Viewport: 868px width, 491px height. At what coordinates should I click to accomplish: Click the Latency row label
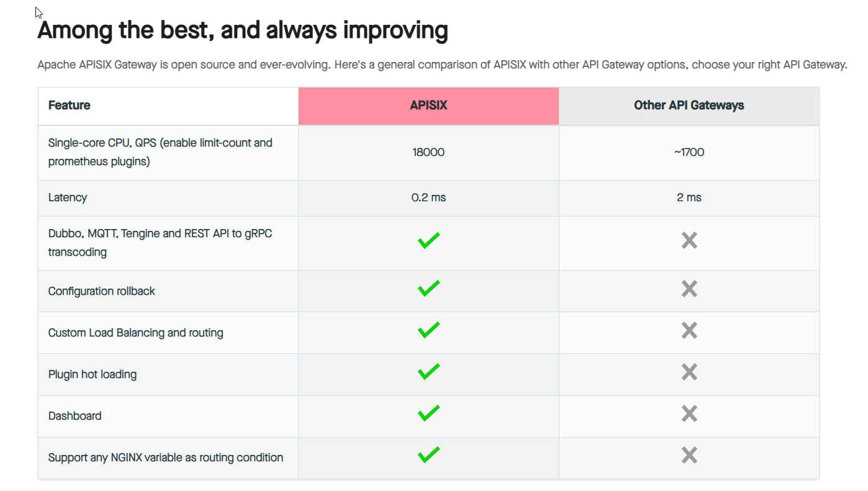tap(68, 197)
